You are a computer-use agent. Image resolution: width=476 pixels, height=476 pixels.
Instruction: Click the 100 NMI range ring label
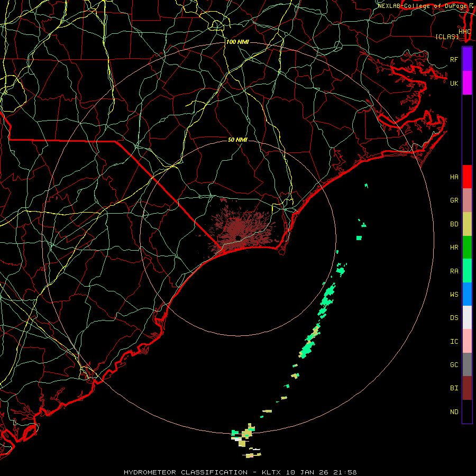[x=237, y=42]
